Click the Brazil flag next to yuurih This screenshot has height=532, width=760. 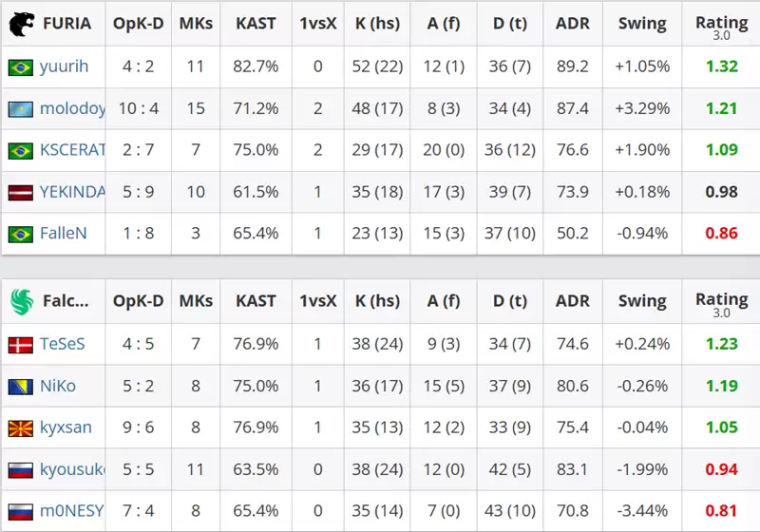point(20,67)
